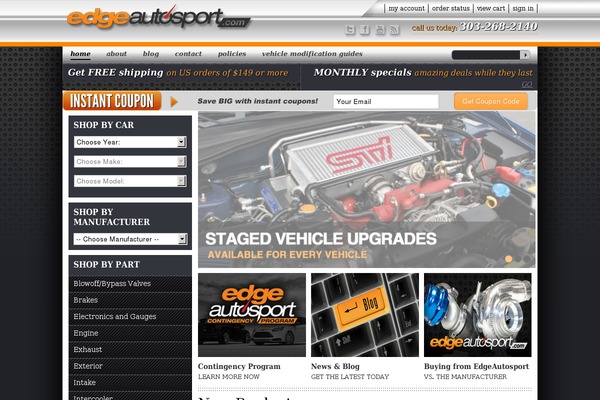This screenshot has width=600, height=400.
Task: Click GO link under monthly specials
Action: point(527,84)
